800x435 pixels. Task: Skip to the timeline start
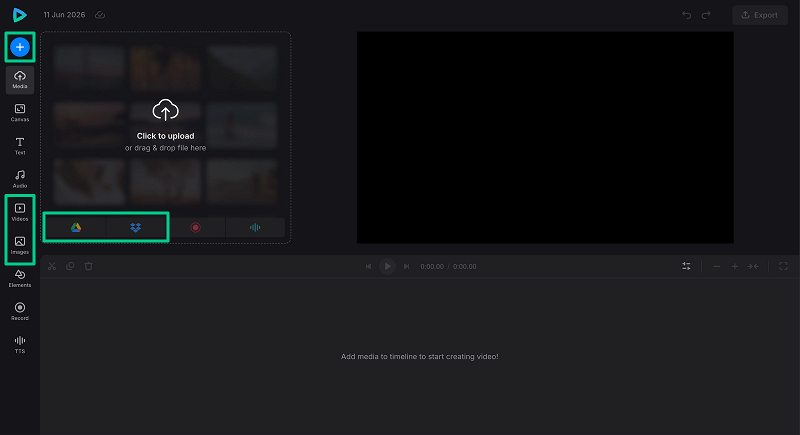click(368, 266)
